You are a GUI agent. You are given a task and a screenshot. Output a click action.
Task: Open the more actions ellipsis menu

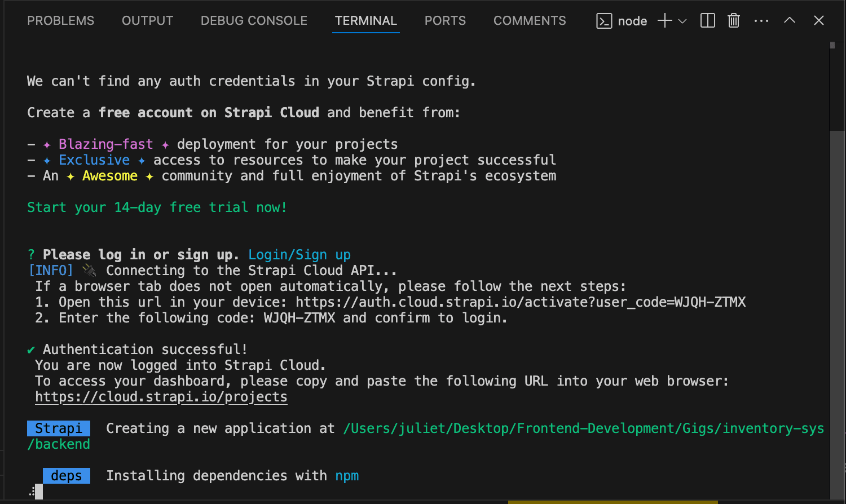point(761,21)
